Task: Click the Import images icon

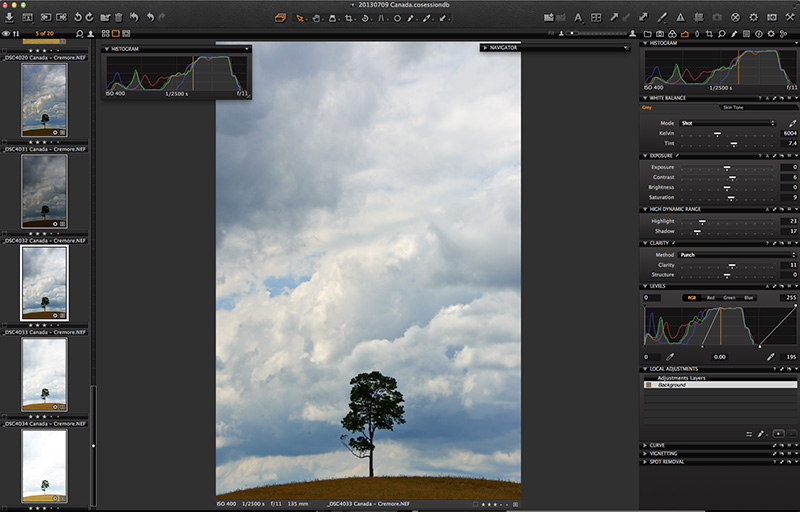Action: [7, 17]
